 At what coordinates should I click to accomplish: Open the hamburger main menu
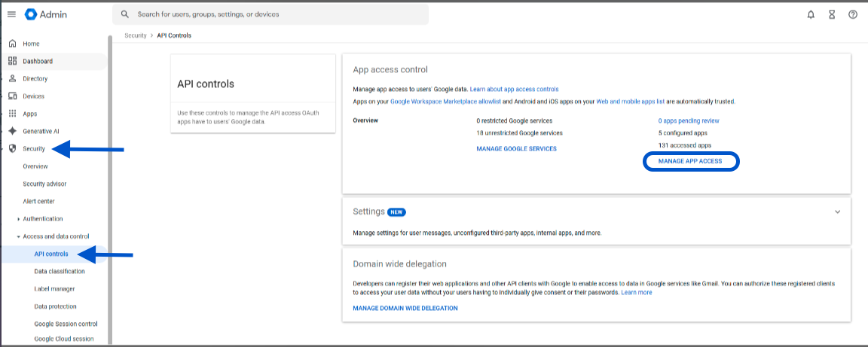[x=11, y=14]
